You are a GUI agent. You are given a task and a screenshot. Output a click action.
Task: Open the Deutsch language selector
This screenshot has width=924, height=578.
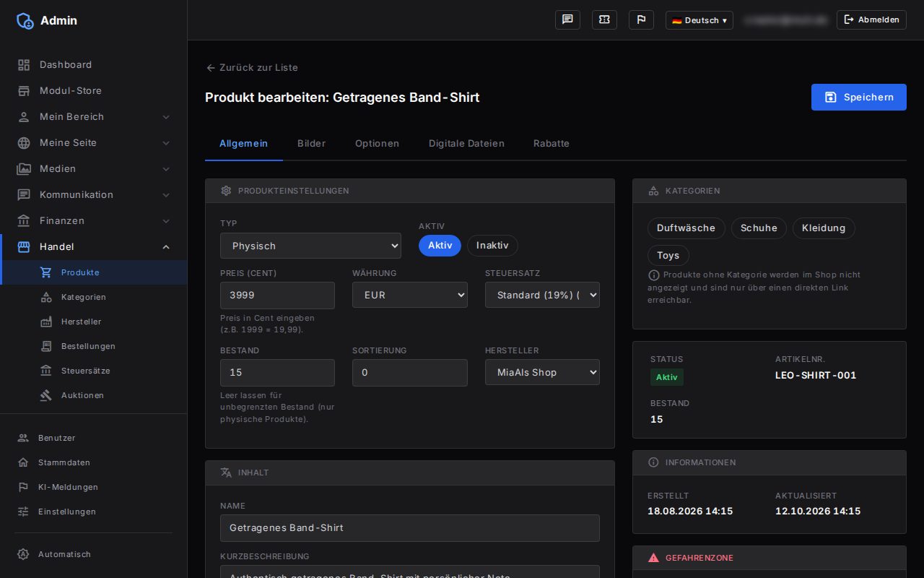click(699, 20)
